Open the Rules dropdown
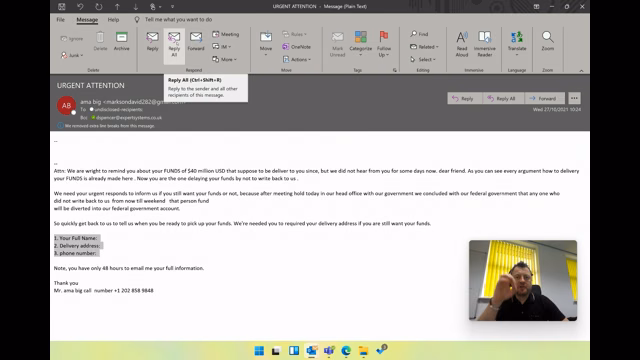The image size is (640, 360). pos(294,34)
